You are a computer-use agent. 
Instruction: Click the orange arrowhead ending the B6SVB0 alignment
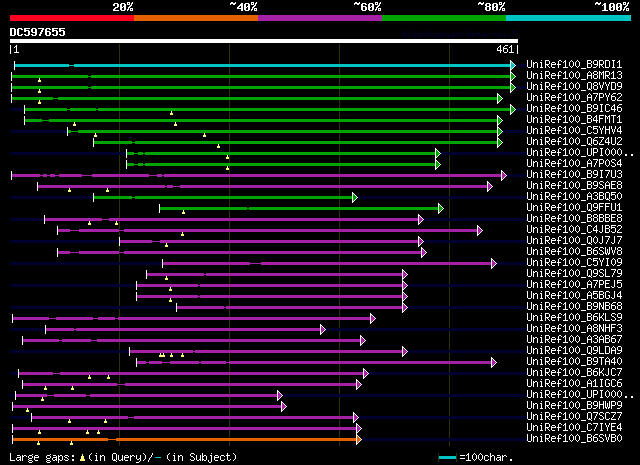[x=358, y=440]
